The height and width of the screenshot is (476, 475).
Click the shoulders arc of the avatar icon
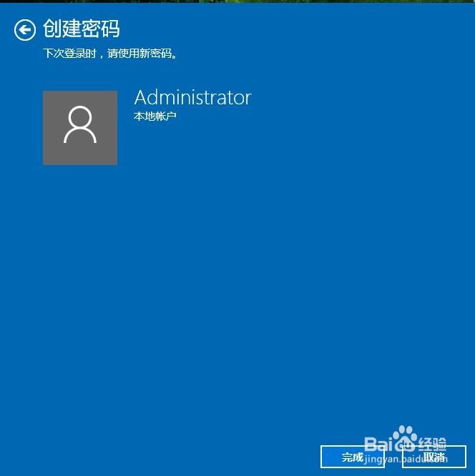tap(80, 135)
